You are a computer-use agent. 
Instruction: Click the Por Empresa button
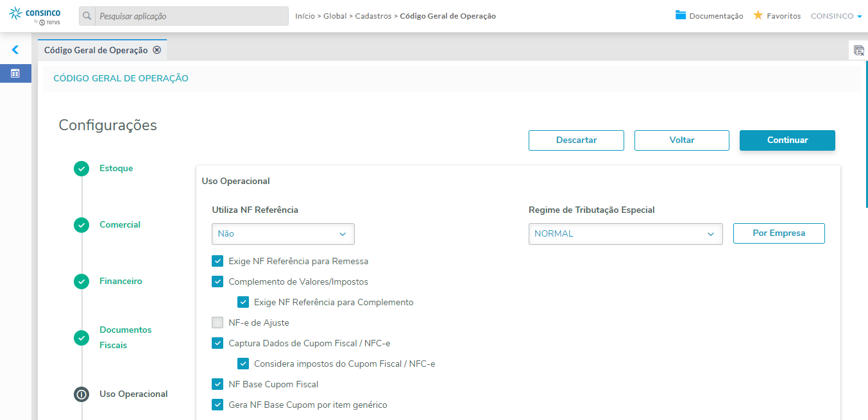[779, 233]
